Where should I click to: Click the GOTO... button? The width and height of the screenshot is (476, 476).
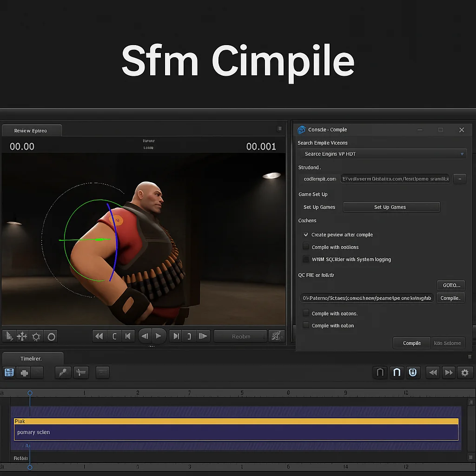point(451,285)
